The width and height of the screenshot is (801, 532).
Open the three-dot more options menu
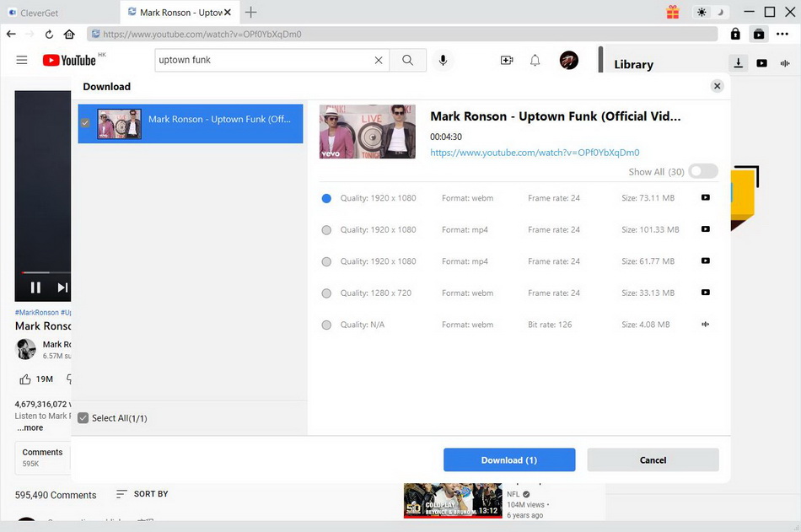[x=782, y=35]
